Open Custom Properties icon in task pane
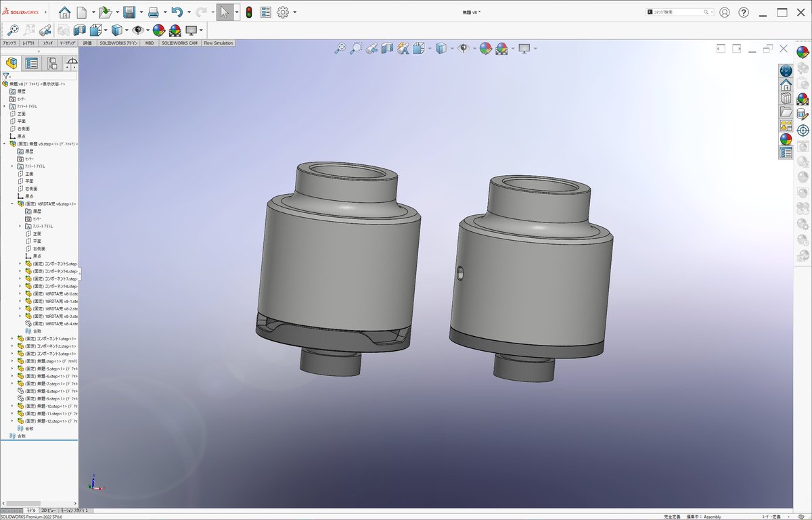 786,153
